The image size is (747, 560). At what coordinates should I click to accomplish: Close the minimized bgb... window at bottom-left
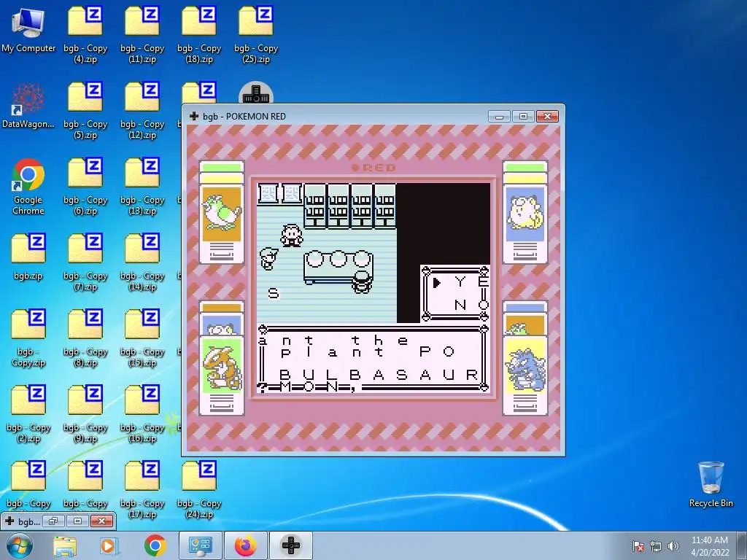click(x=101, y=521)
